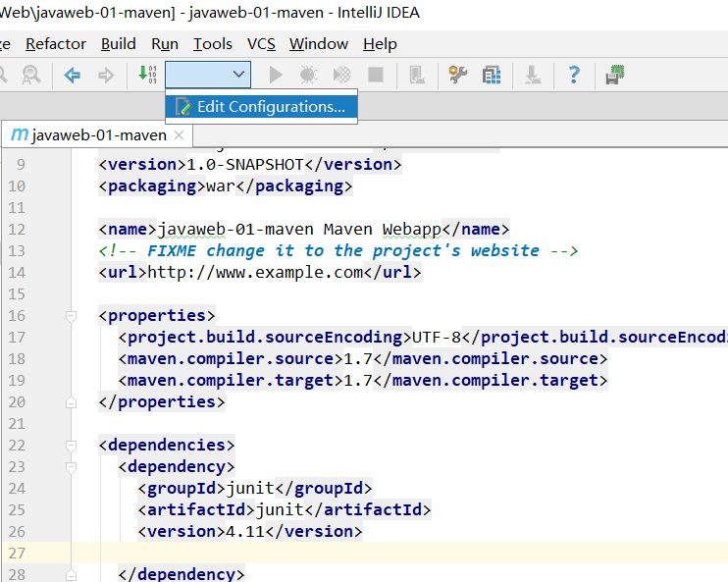Viewport: 728px width, 582px height.
Task: Click the Debug bug icon
Action: click(x=308, y=75)
